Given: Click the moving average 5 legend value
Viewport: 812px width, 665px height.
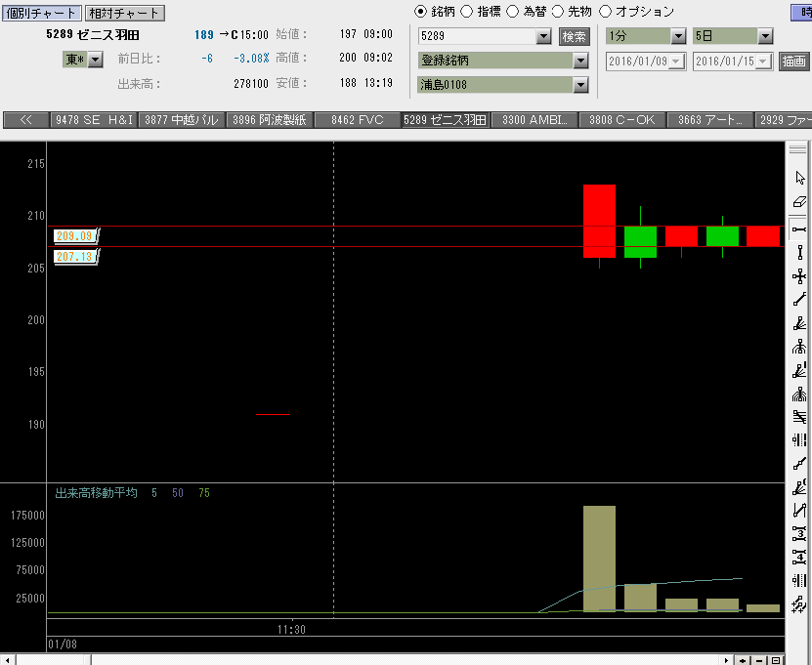Looking at the screenshot, I should point(154,493).
